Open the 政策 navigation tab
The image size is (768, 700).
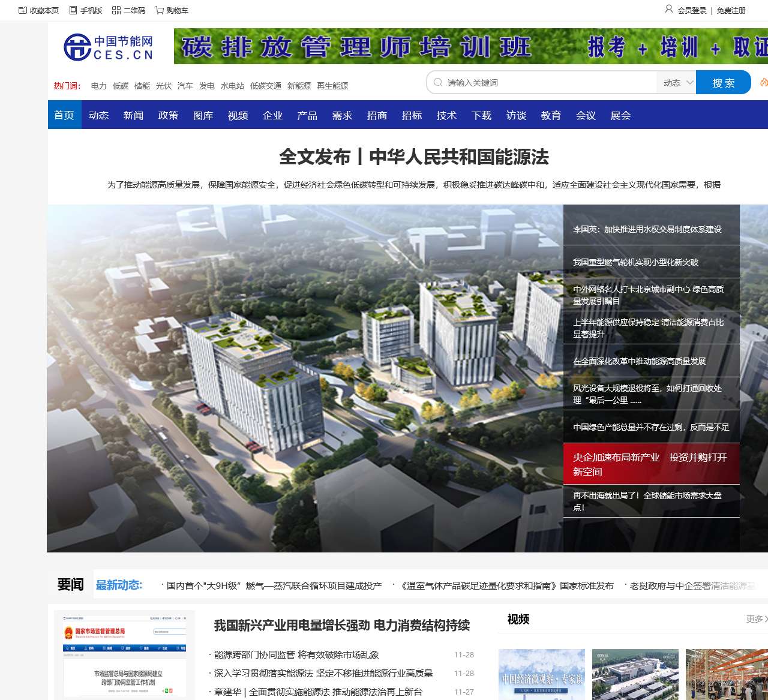click(169, 115)
